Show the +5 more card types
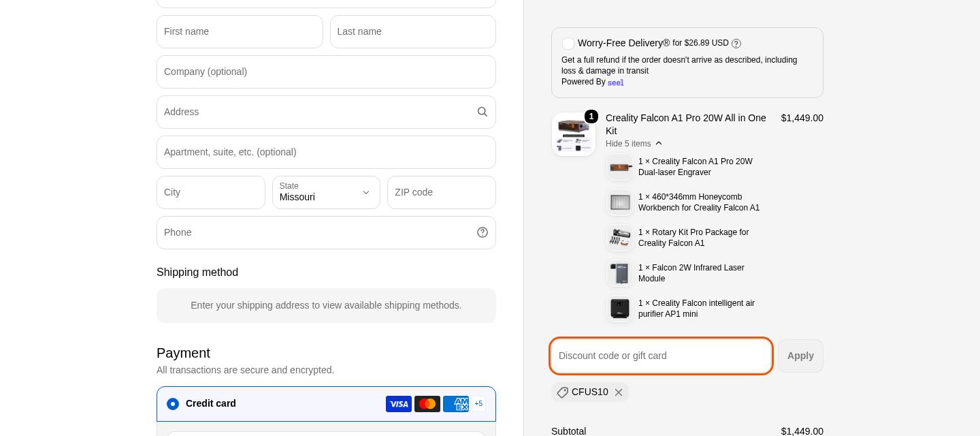Viewport: 980px width, 436px height. [478, 404]
